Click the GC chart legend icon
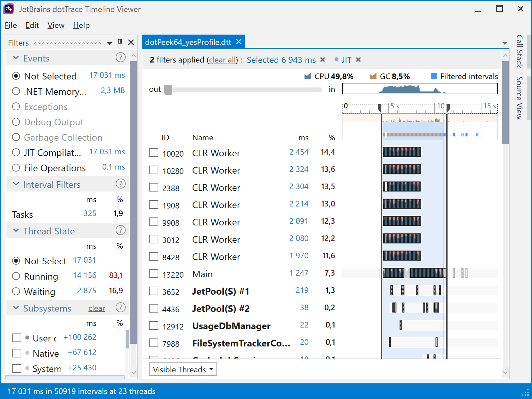 pyautogui.click(x=373, y=76)
